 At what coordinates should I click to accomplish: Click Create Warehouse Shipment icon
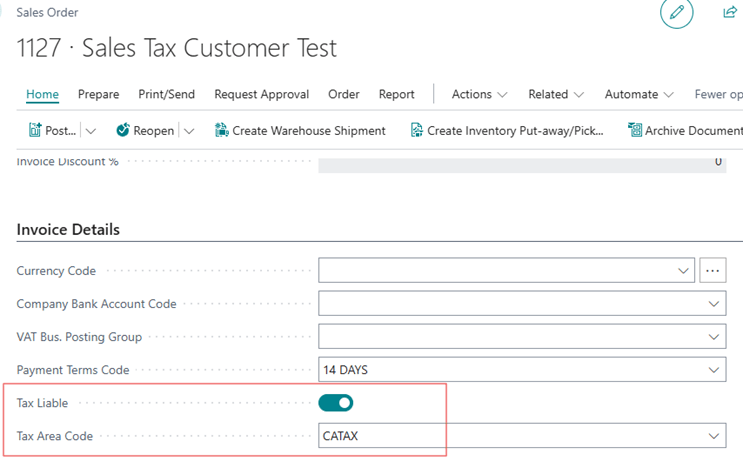click(222, 130)
